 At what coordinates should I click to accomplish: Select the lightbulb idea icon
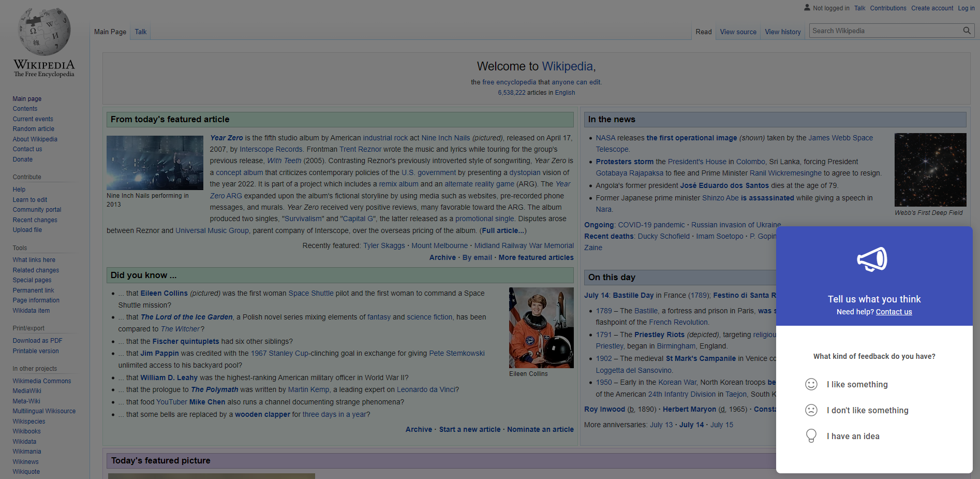(x=811, y=436)
